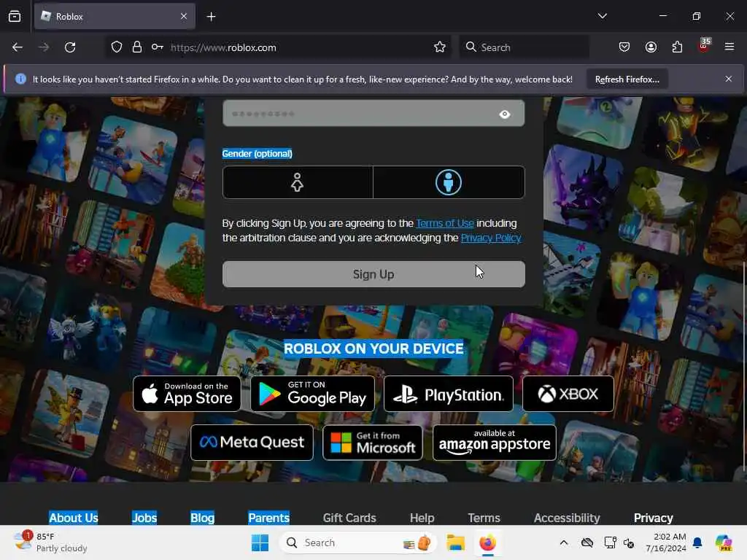Viewport: 747px width, 560px height.
Task: View site security padlock info
Action: [137, 47]
